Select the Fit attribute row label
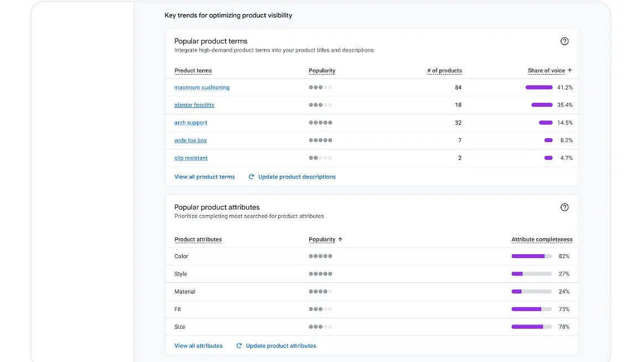This screenshot has height=362, width=644. (178, 309)
